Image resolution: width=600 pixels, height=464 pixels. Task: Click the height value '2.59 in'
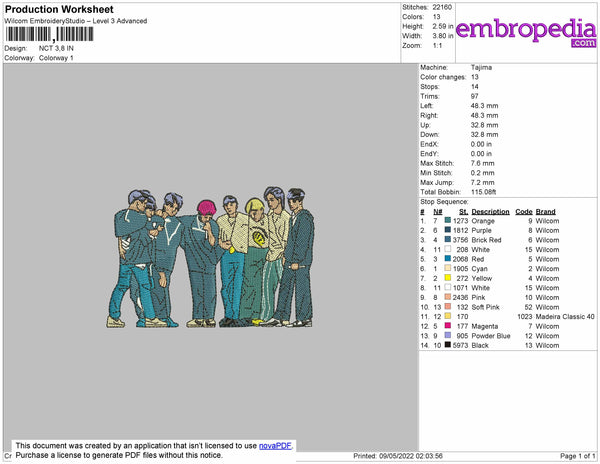pos(443,26)
